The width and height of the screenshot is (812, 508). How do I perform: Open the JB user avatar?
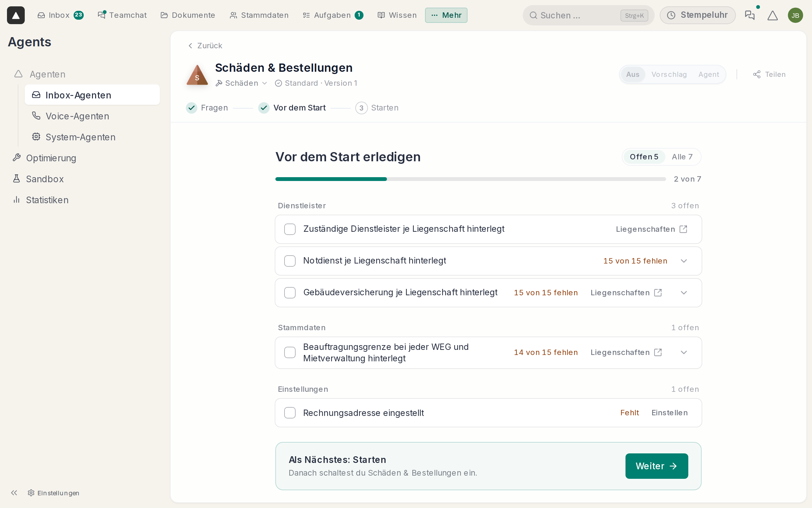tap(795, 15)
